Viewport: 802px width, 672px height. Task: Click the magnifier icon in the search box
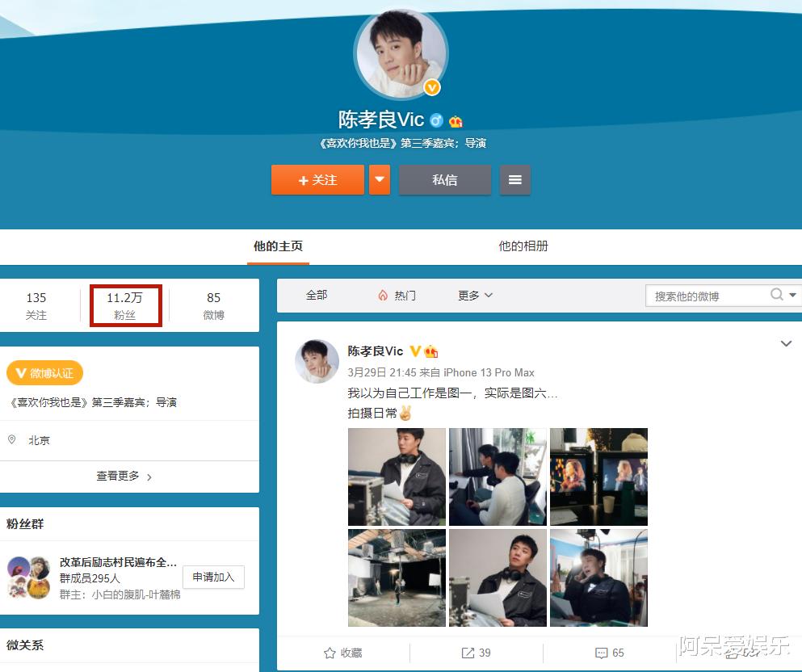[x=775, y=296]
